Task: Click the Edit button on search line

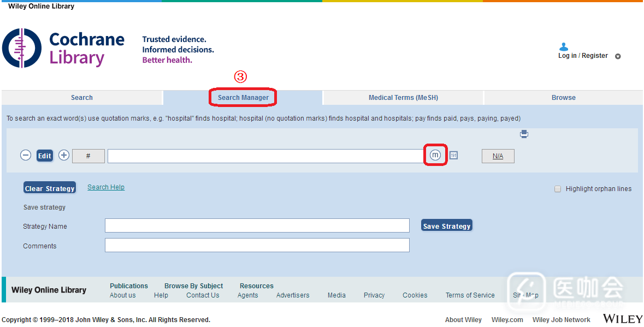Action: [x=45, y=156]
